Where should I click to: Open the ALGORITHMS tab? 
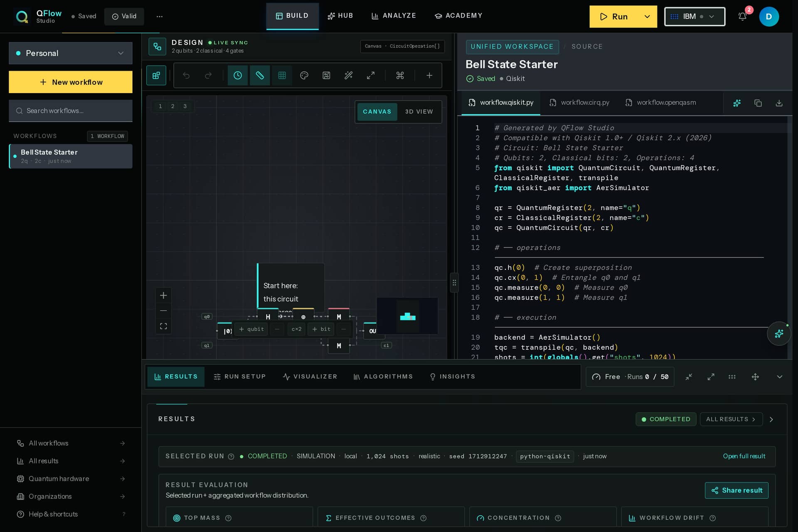click(383, 377)
